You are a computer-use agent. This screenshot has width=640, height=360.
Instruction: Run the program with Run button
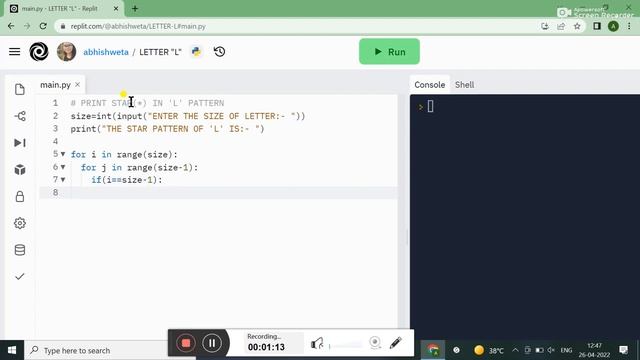(x=389, y=52)
